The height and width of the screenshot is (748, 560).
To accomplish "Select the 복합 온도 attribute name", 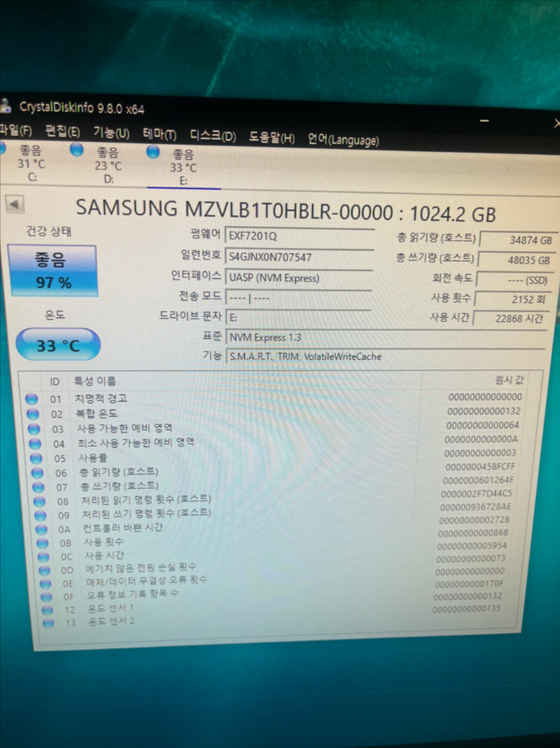I will tap(97, 413).
